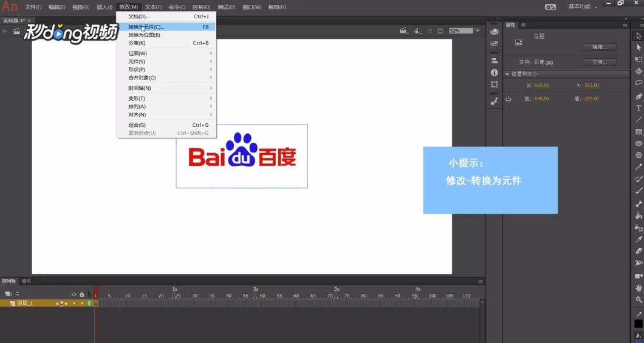Select the Line tool
The height and width of the screenshot is (343, 644).
point(639,120)
